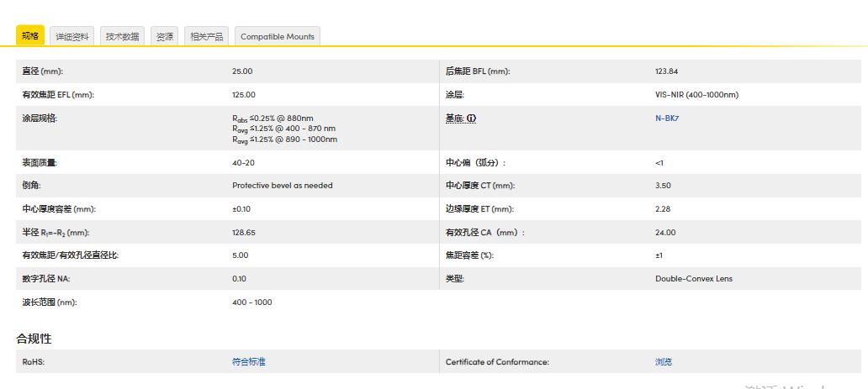Image resolution: width=868 pixels, height=389 pixels.
Task: Click the 直径 value 25.00
Action: (242, 71)
